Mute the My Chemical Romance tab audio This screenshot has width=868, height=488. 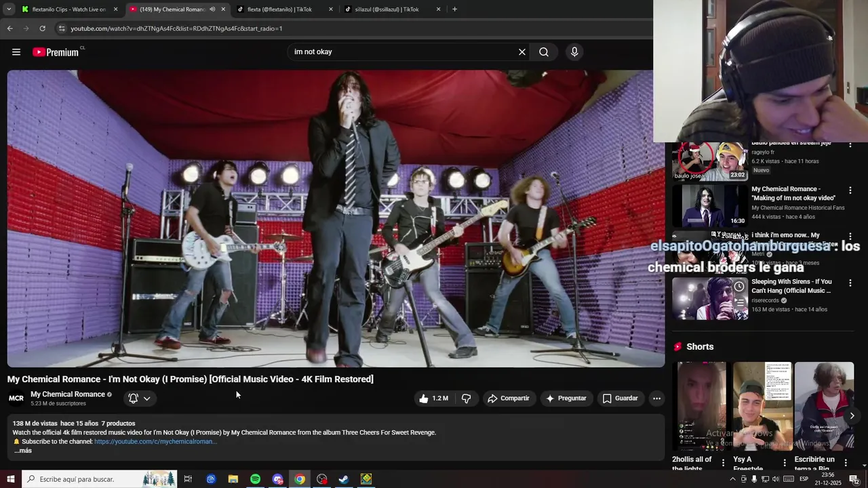coord(212,9)
